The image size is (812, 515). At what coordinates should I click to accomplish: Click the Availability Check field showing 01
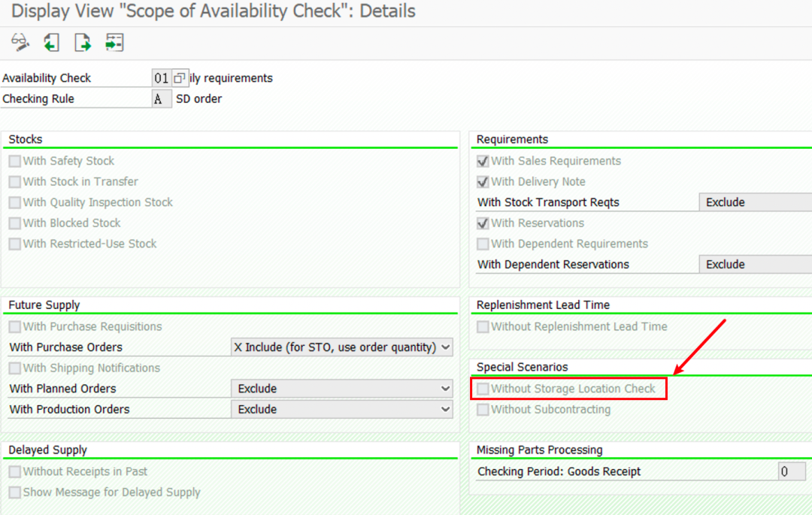click(x=162, y=78)
